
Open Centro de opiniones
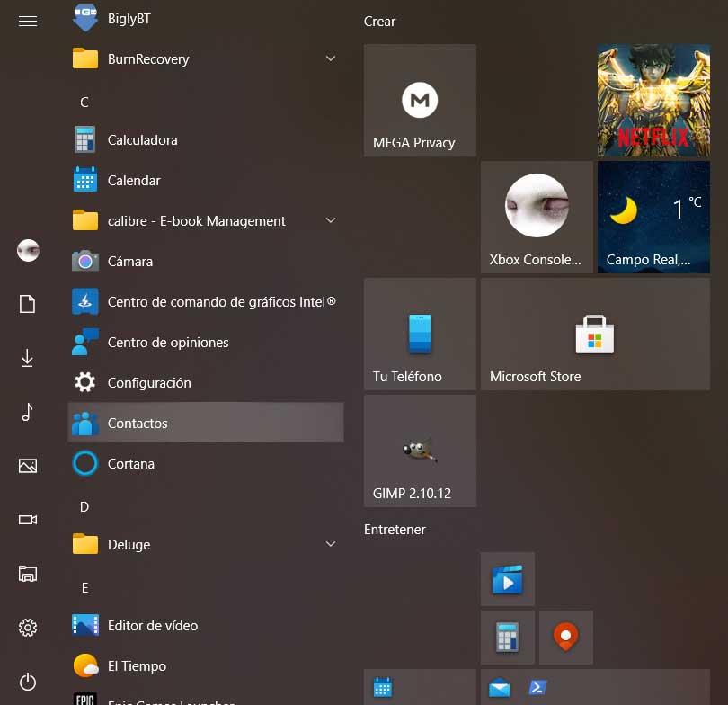pyautogui.click(x=206, y=342)
